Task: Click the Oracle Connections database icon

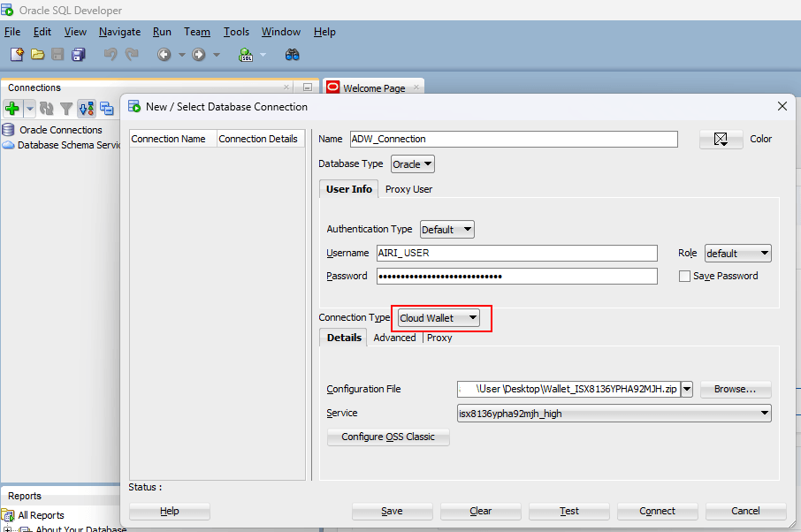Action: pos(8,130)
